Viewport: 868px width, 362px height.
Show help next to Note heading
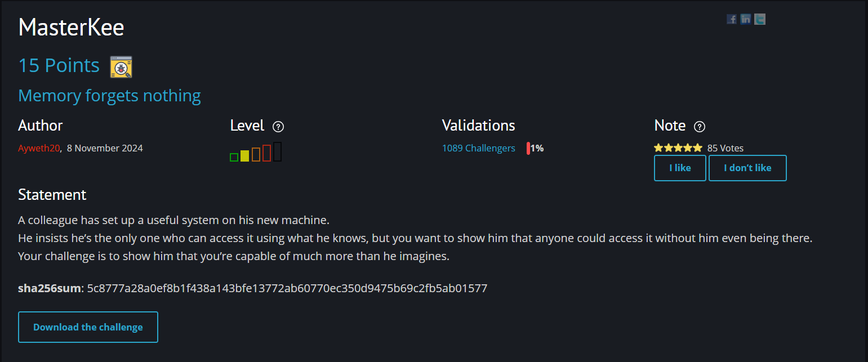(700, 127)
